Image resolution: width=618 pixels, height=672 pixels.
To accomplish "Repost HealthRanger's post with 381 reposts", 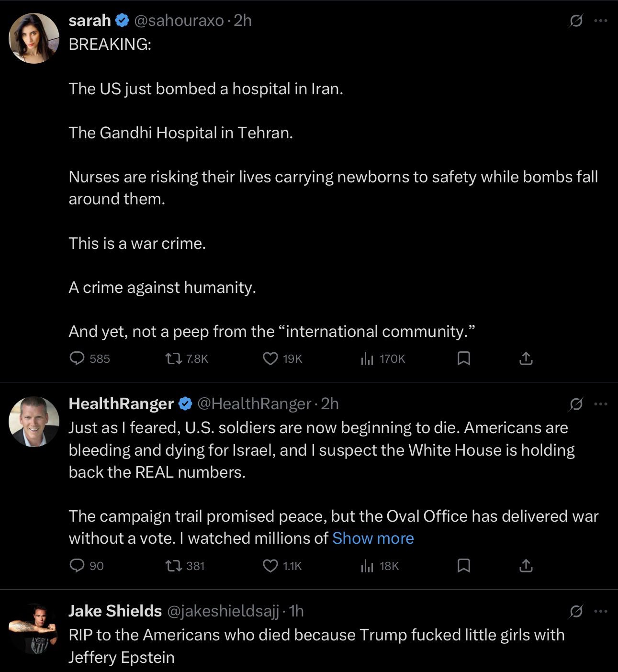I will [173, 566].
